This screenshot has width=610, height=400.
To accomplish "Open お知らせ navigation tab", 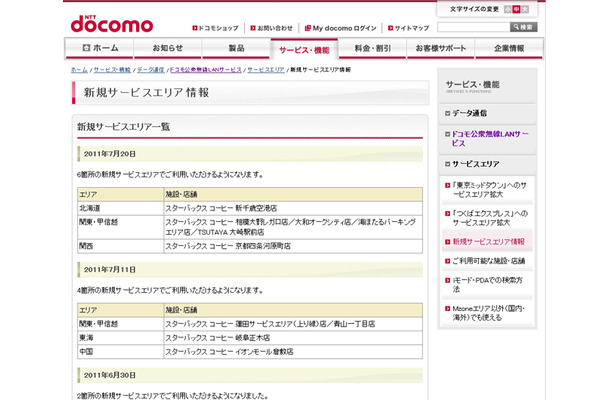I will click(x=168, y=48).
